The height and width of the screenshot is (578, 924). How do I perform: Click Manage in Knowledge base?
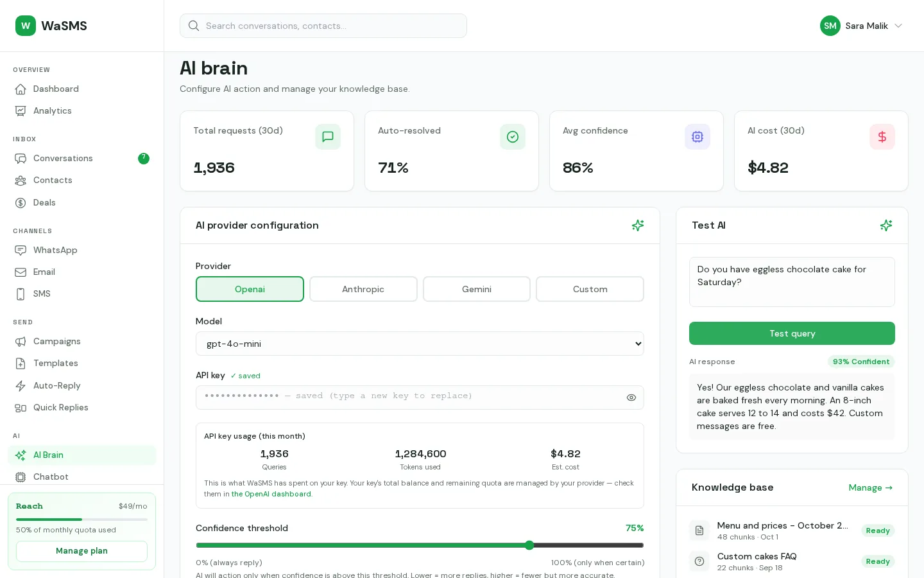pyautogui.click(x=871, y=487)
